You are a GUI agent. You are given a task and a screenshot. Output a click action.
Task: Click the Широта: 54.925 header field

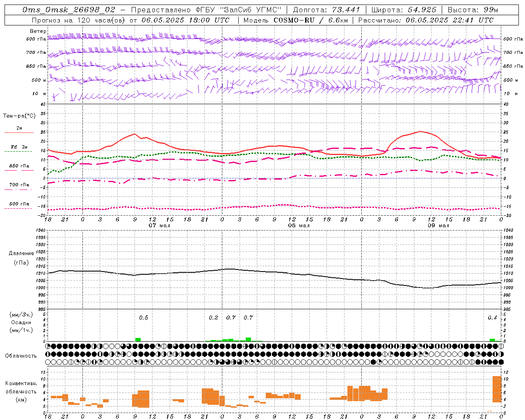(x=404, y=10)
